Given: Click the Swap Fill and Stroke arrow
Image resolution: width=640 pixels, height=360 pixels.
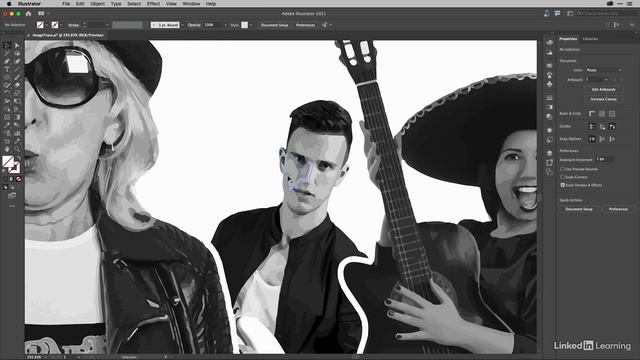Looking at the screenshot, I should (x=18, y=157).
